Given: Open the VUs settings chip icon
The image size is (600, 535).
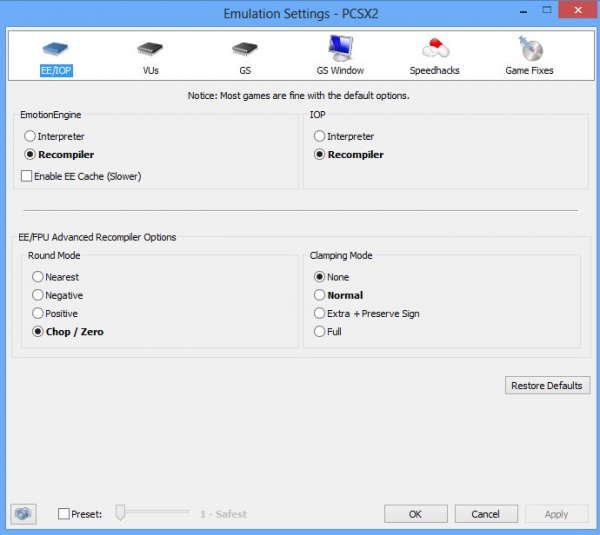Looking at the screenshot, I should [150, 49].
